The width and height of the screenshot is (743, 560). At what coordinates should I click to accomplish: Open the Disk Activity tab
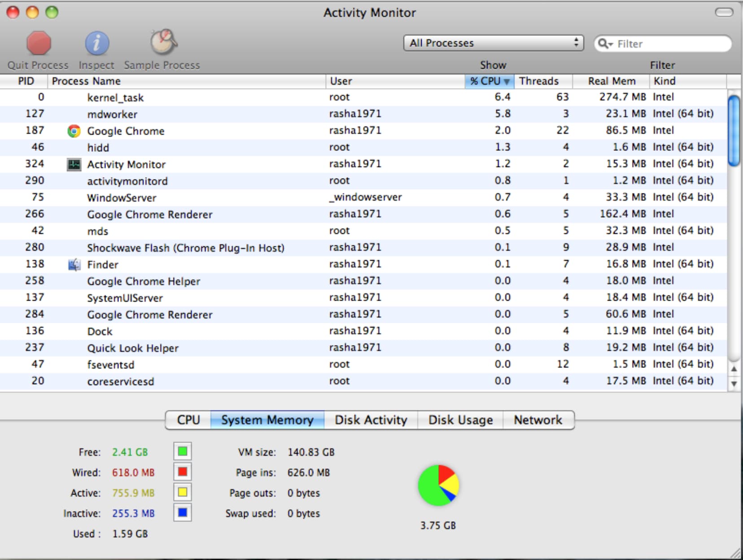371,420
